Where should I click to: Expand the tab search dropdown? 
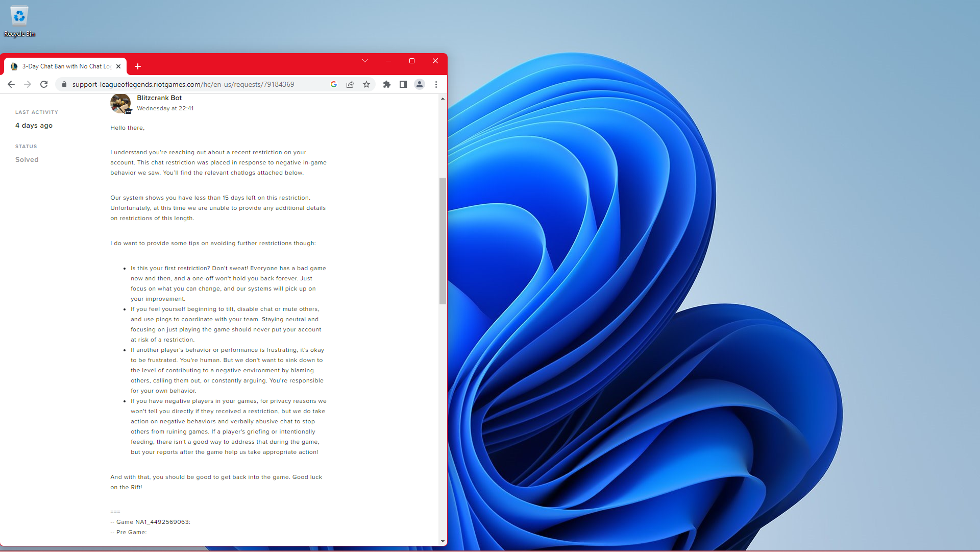click(365, 61)
